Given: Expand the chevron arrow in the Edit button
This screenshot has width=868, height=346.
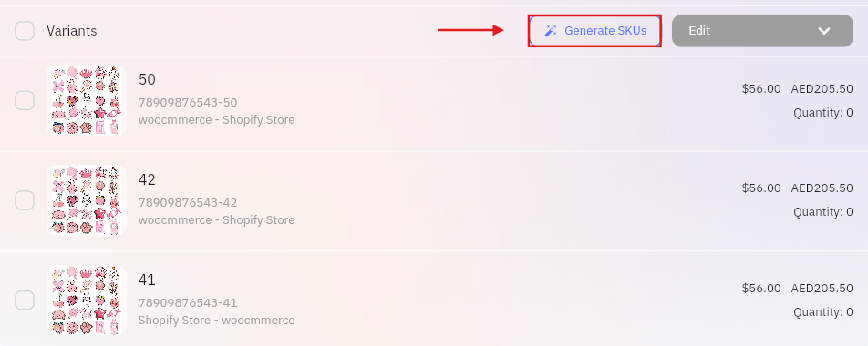Looking at the screenshot, I should point(823,31).
